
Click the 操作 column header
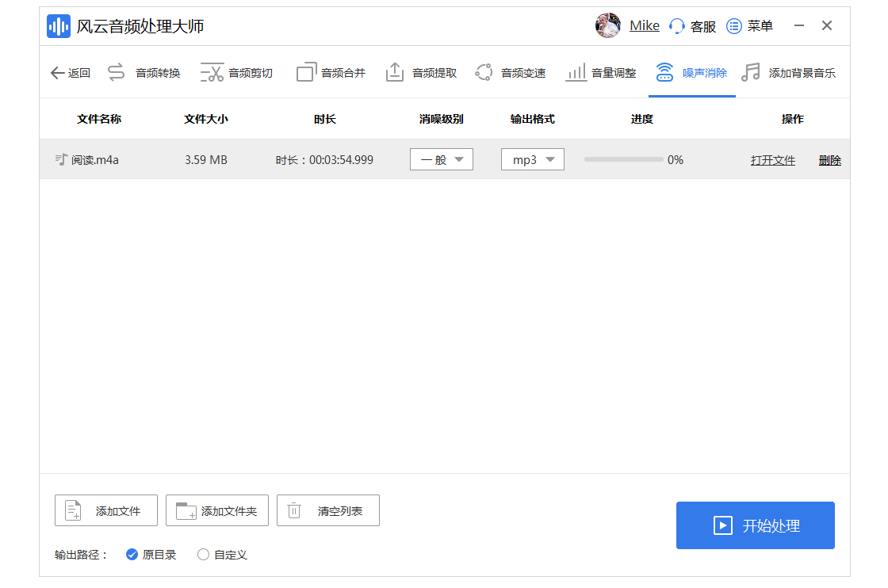pyautogui.click(x=793, y=119)
